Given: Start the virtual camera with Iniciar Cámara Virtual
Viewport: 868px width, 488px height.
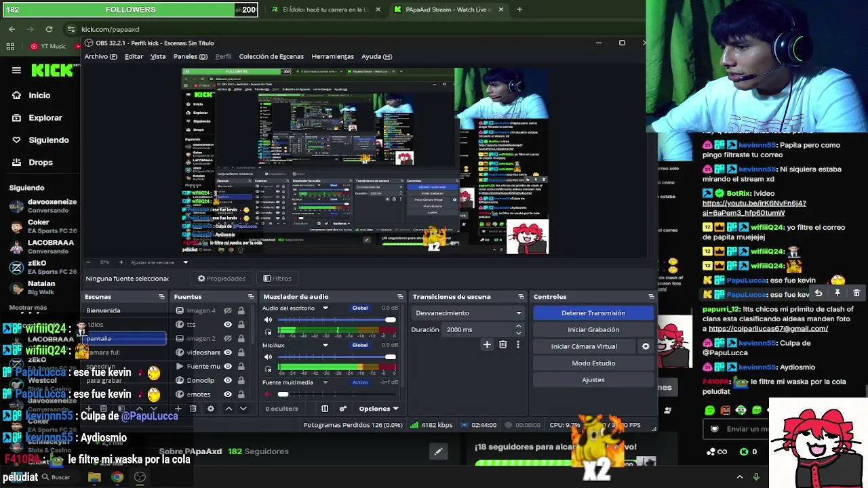Looking at the screenshot, I should coord(584,346).
